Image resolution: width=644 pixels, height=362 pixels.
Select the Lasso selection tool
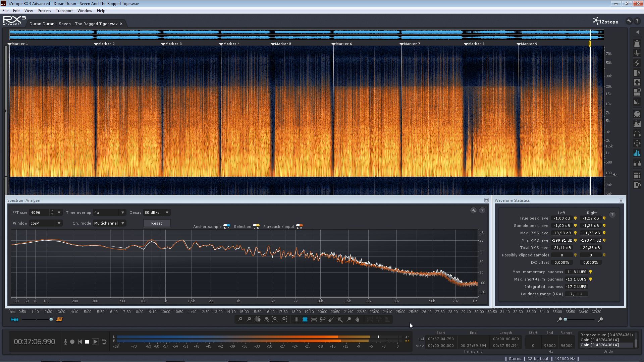322,320
